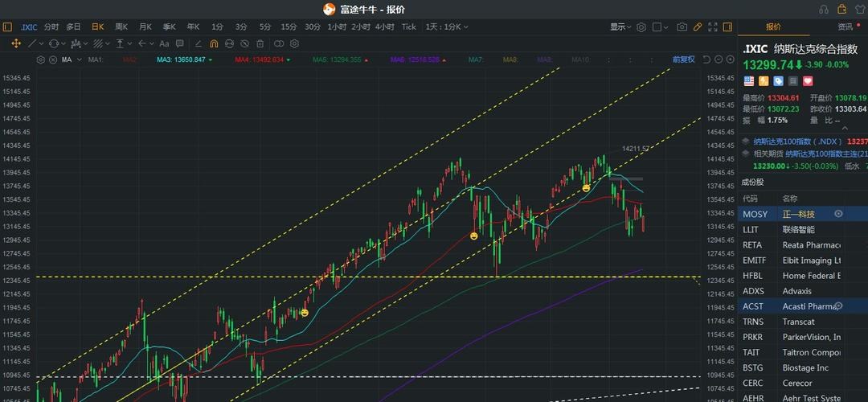Image resolution: width=868 pixels, height=402 pixels.
Task: Click the gray note icon under price
Action: click(x=793, y=81)
